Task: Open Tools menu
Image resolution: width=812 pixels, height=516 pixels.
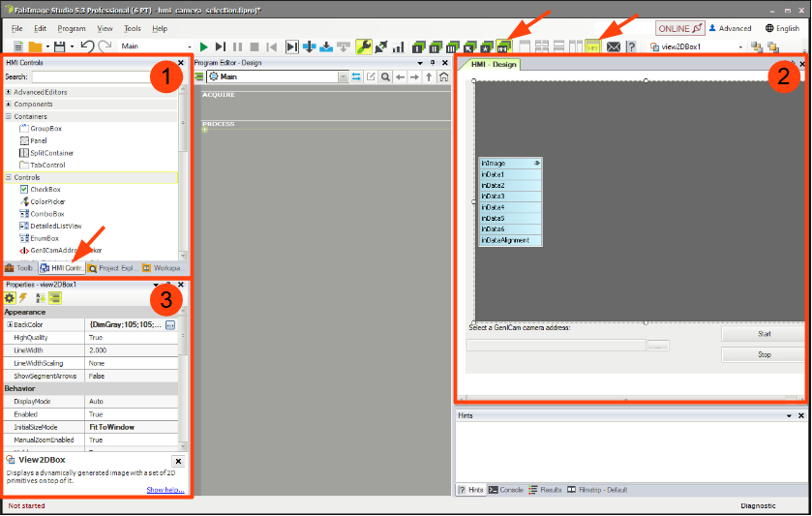Action: coord(132,28)
